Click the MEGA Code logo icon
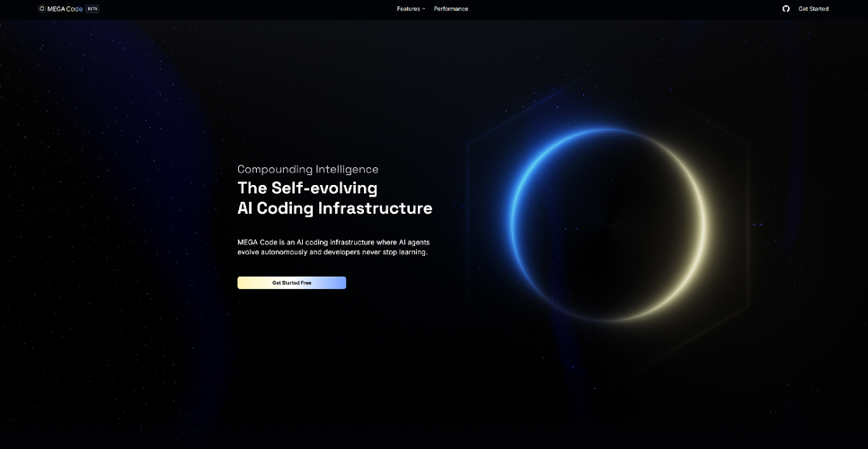 [x=41, y=9]
